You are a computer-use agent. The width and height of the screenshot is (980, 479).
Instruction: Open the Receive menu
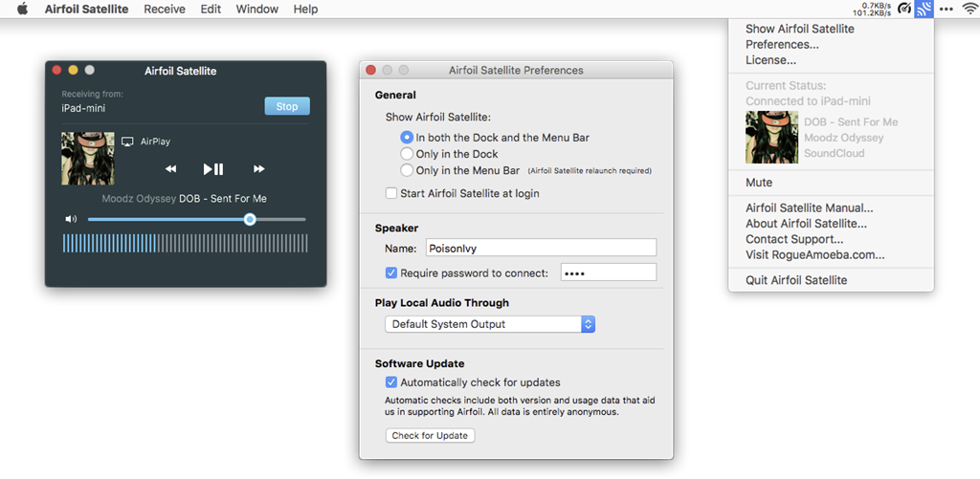coord(165,9)
